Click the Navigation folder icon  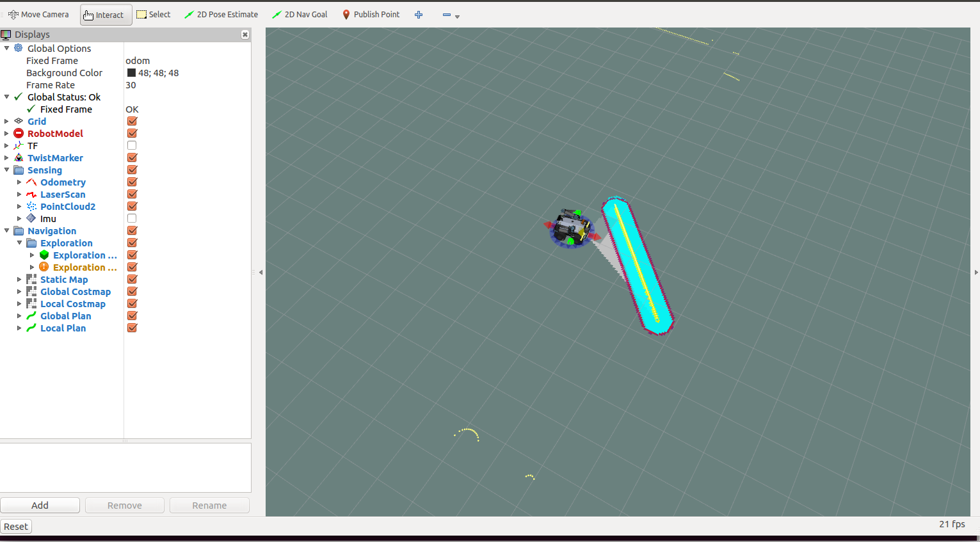19,230
